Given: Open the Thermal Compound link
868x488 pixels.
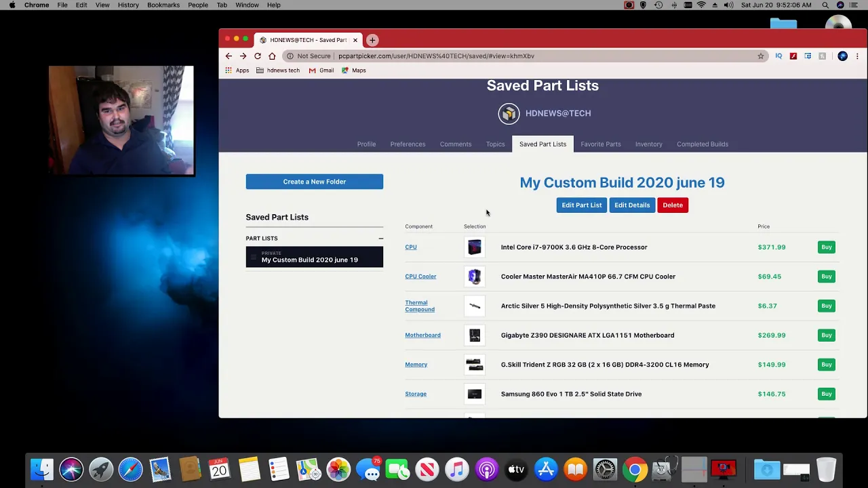Looking at the screenshot, I should coord(420,306).
